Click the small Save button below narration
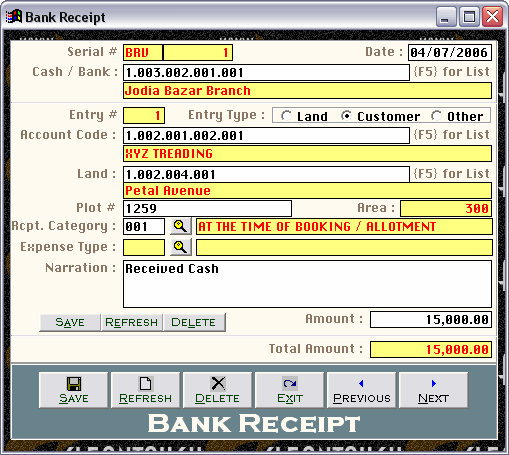509x455 pixels. coord(70,322)
